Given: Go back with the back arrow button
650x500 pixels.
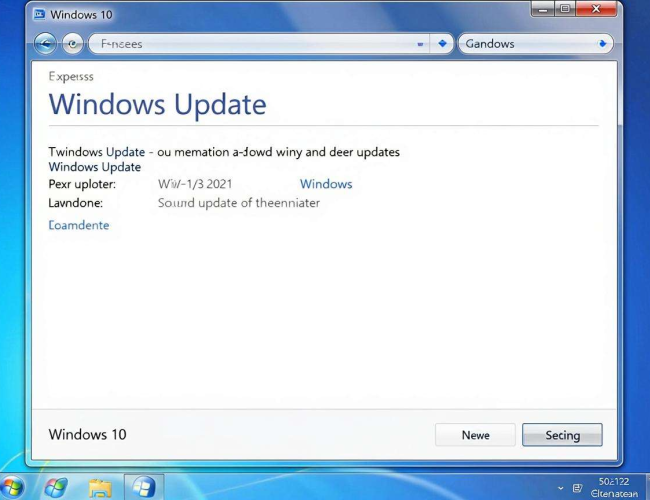Looking at the screenshot, I should click(45, 44).
